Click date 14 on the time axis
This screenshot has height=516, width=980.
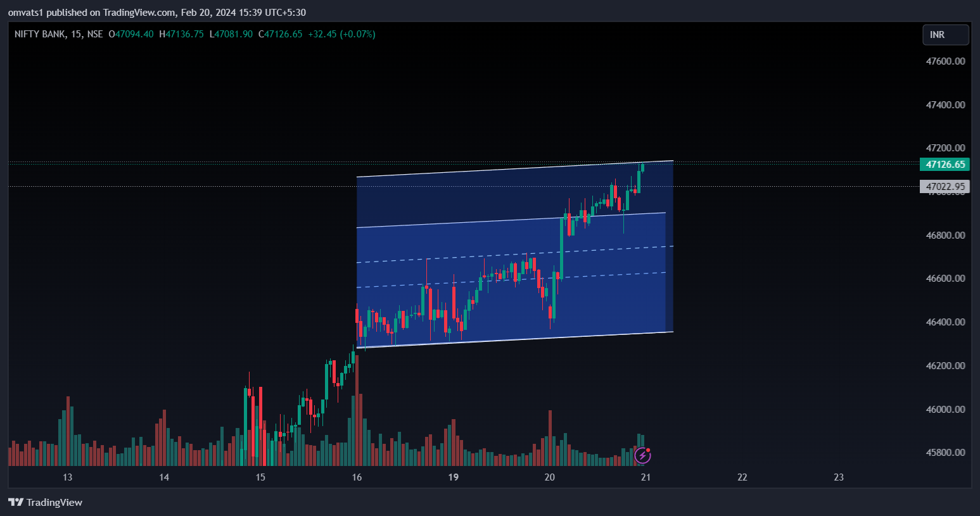pyautogui.click(x=164, y=477)
